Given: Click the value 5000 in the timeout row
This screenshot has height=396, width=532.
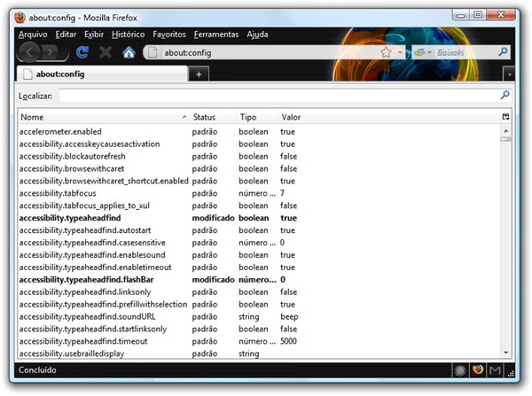Looking at the screenshot, I should [x=288, y=341].
